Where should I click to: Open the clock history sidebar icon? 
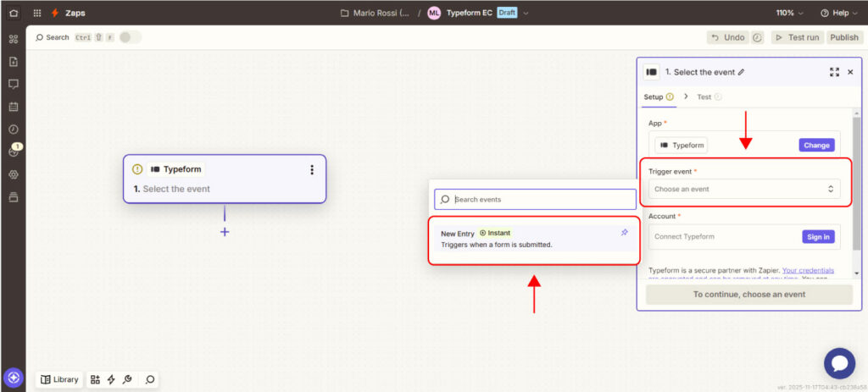point(14,130)
